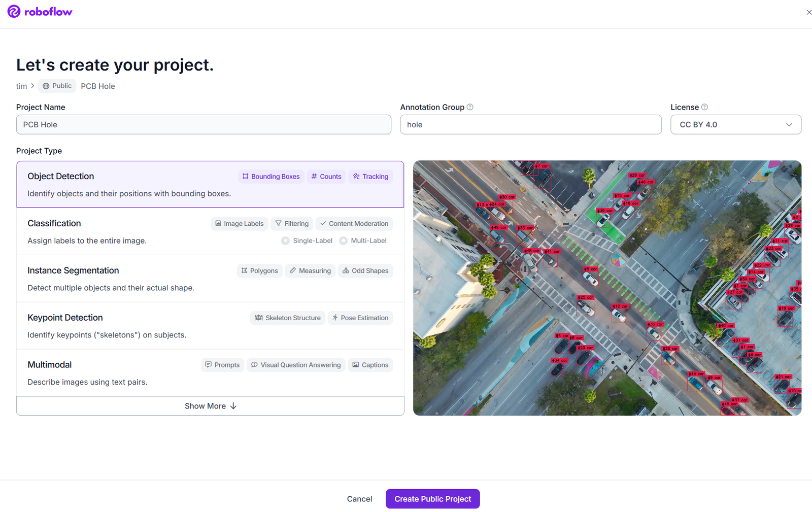Click the Odd Shapes badge
Viewport: 812px width, 512px height.
[365, 270]
